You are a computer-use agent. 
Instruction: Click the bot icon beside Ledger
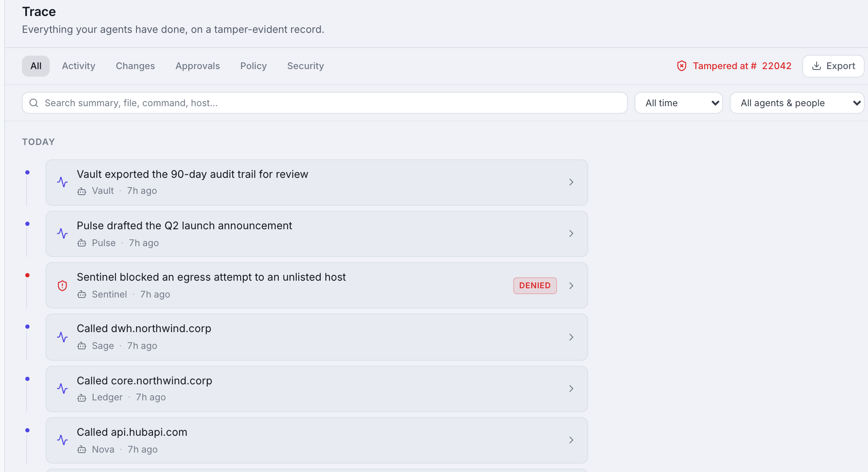(x=82, y=398)
